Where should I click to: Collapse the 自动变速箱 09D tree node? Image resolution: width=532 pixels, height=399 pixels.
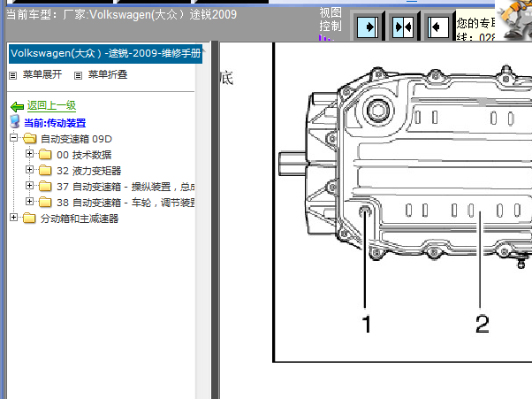click(x=13, y=138)
